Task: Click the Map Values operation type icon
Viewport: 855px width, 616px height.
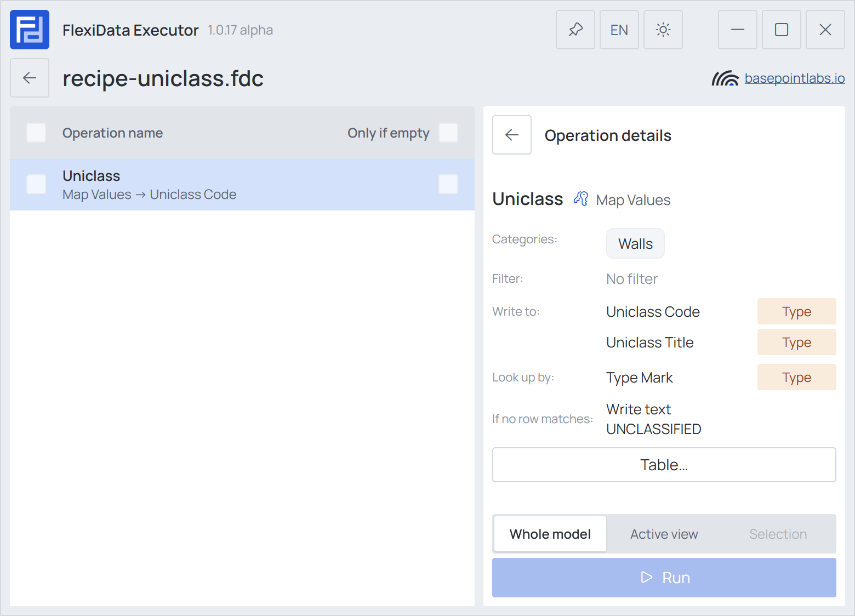Action: click(581, 199)
